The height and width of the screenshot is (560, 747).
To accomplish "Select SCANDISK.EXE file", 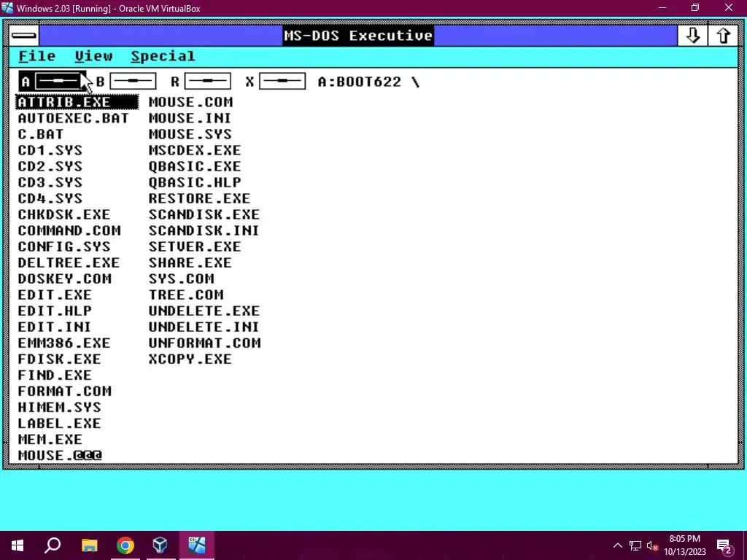I will point(204,215).
